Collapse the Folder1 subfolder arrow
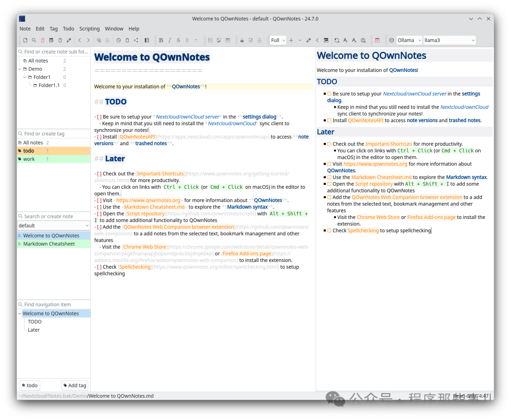The image size is (511, 420). click(x=25, y=77)
